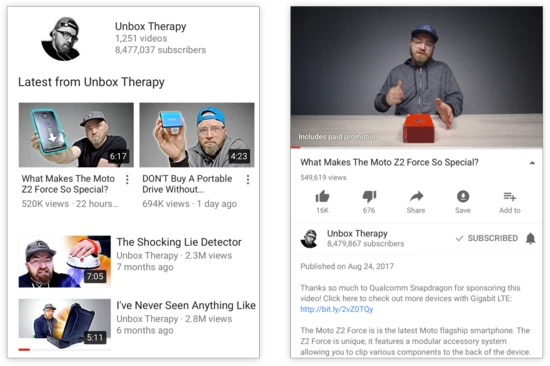Image resolution: width=550 pixels, height=366 pixels.
Task: Dislike the video with thumbs down icon
Action: click(x=369, y=197)
